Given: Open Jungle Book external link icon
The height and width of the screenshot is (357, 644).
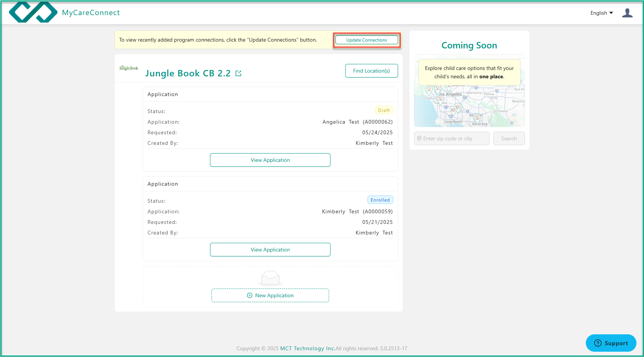Looking at the screenshot, I should (238, 73).
